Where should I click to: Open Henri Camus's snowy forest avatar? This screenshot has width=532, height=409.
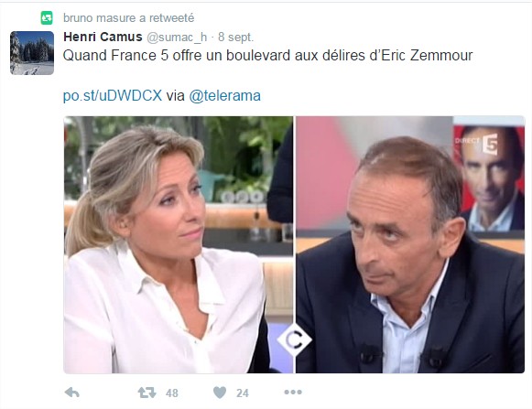click(32, 53)
